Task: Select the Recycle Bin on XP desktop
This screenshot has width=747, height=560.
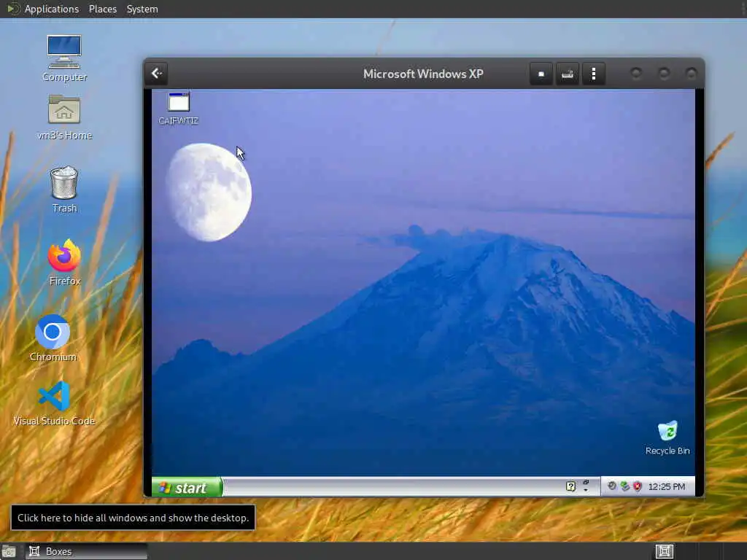Action: tap(667, 438)
